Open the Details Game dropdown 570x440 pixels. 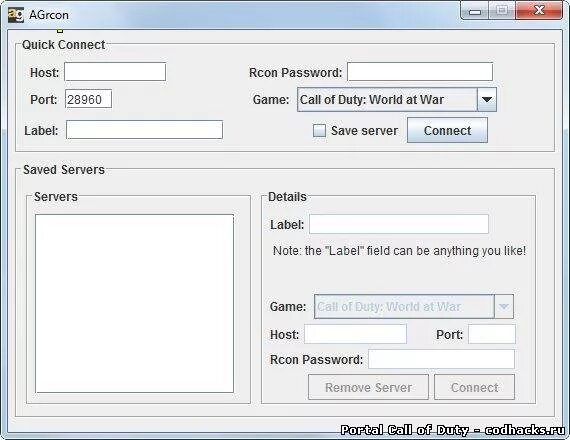pyautogui.click(x=414, y=307)
